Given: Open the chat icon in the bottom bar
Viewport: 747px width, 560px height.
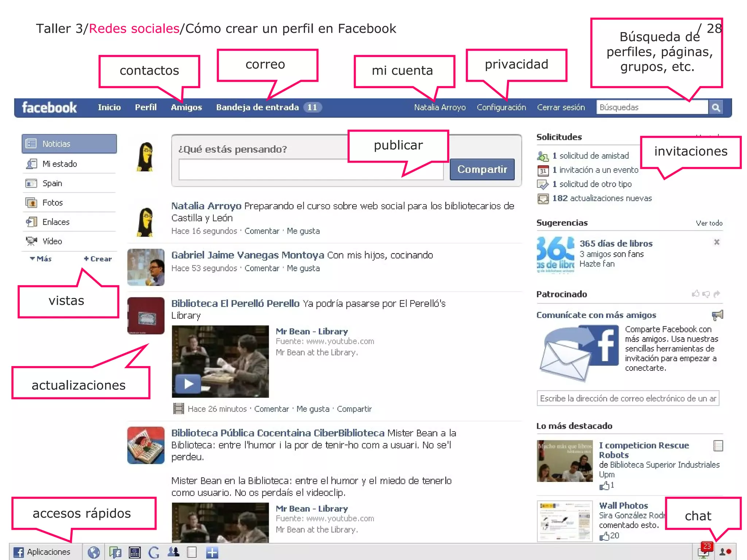Looking at the screenshot, I should (725, 552).
